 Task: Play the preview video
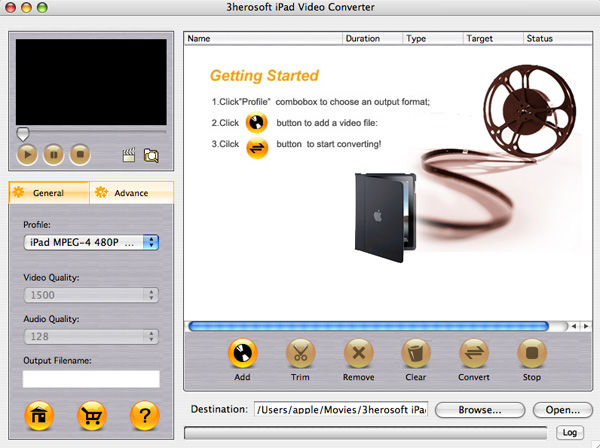[x=27, y=155]
